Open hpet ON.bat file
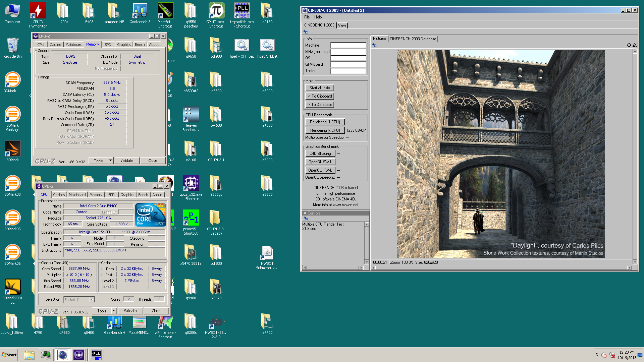The height and width of the screenshot is (362, 644). [267, 48]
